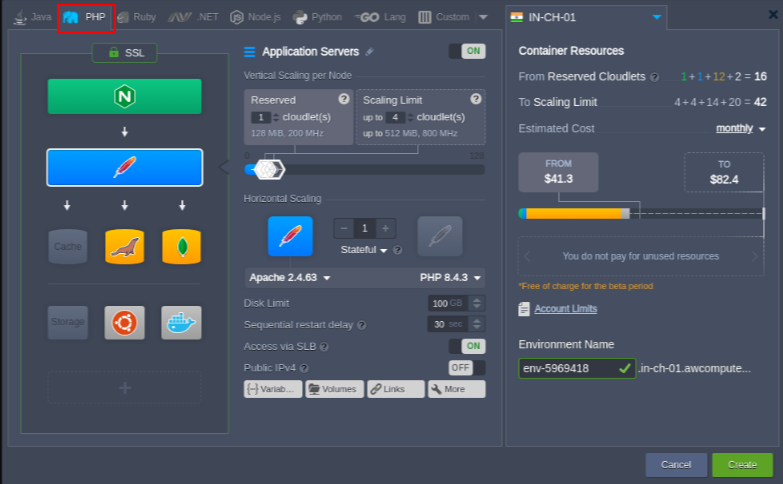Open the Account Limits link
This screenshot has height=484, width=783.
click(x=565, y=309)
